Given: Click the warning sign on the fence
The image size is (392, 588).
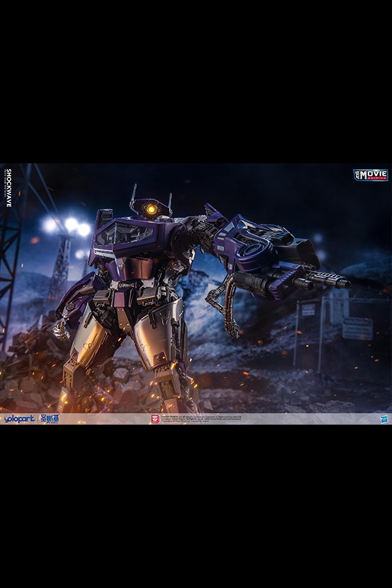Looking at the screenshot, I should (357, 328).
